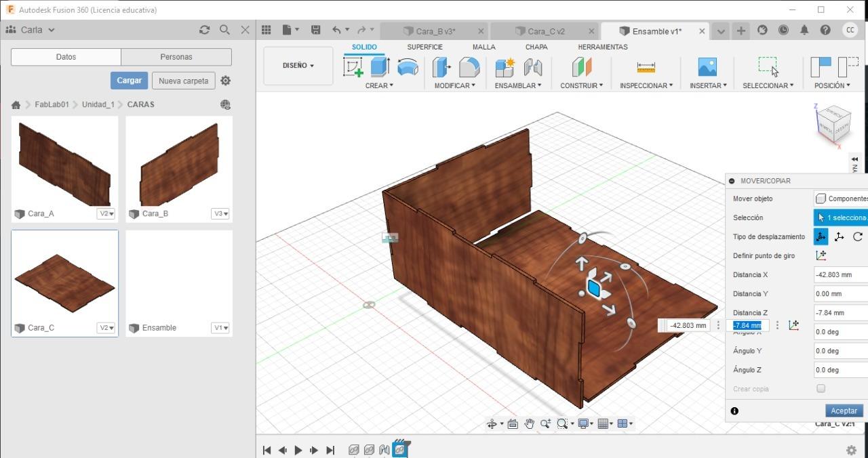Screen dimensions: 868x458
Task: Select Translate displacement type
Action: 840,236
